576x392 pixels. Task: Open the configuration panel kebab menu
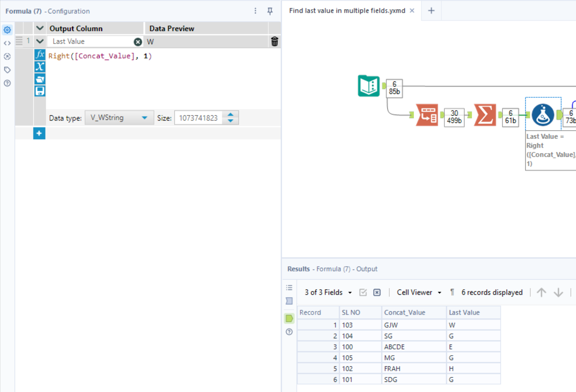pos(255,11)
